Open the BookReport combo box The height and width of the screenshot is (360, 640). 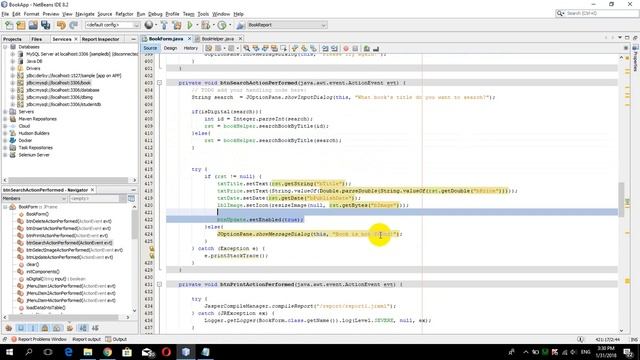[287, 25]
